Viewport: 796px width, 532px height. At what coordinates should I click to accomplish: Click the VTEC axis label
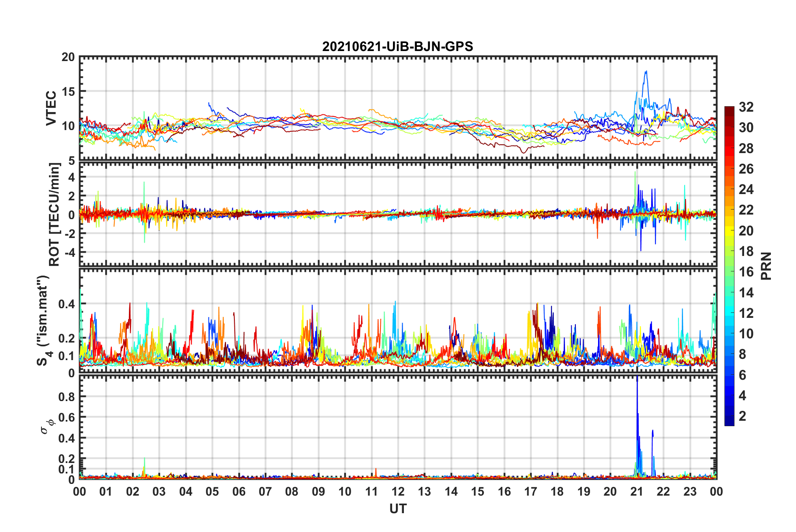[51, 108]
